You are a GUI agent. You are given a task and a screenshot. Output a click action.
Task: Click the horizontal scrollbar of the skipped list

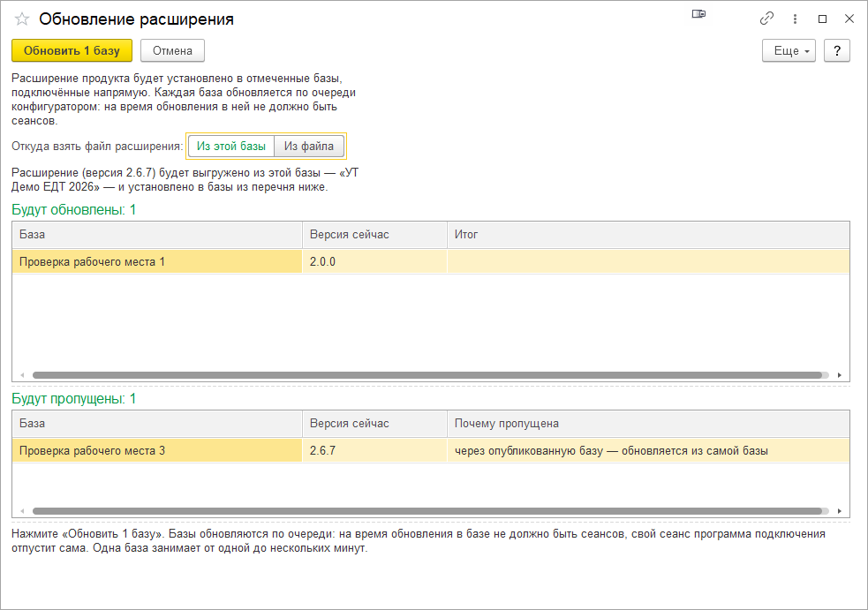coord(427,511)
